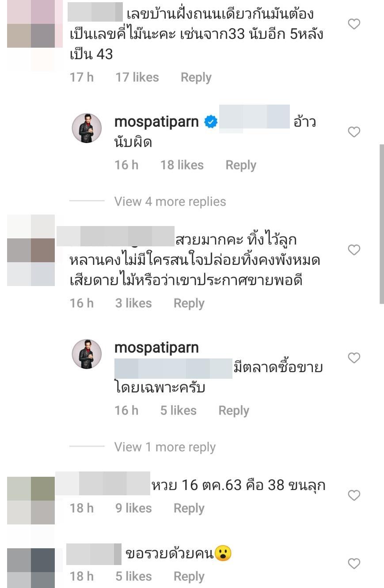
Task: Reply to the comment with 3 likes
Action: [x=189, y=303]
